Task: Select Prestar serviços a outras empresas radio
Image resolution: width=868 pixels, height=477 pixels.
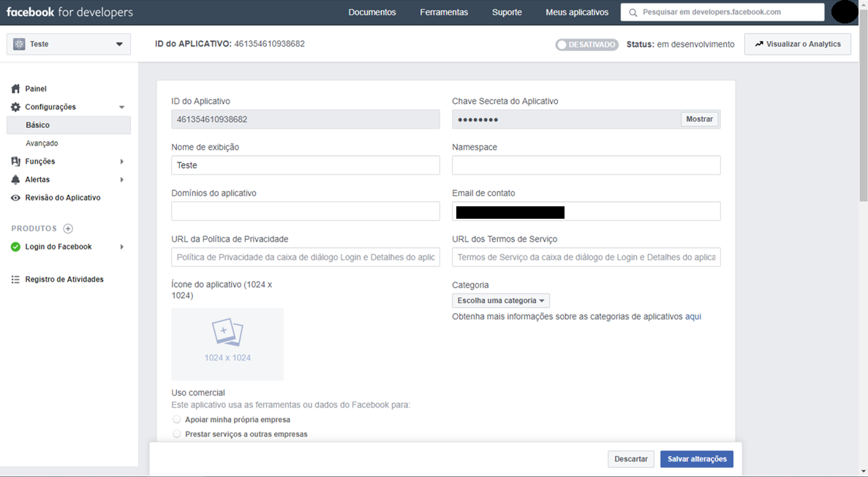Action: click(x=176, y=434)
